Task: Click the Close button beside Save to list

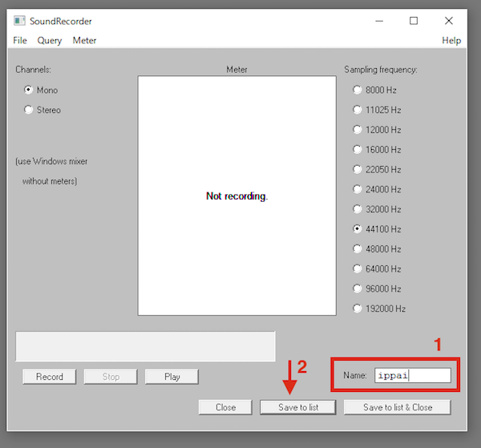Action: pyautogui.click(x=225, y=407)
